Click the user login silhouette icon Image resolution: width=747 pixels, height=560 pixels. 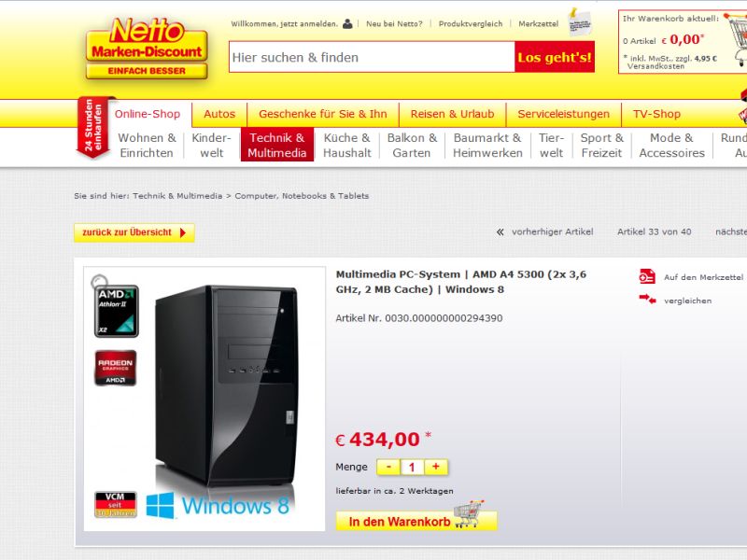click(x=347, y=23)
